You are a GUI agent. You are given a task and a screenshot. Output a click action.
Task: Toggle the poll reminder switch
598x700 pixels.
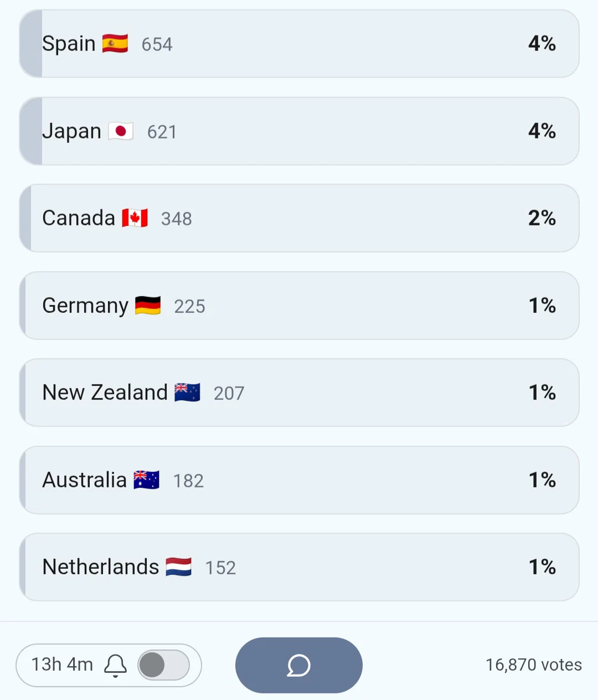164,665
